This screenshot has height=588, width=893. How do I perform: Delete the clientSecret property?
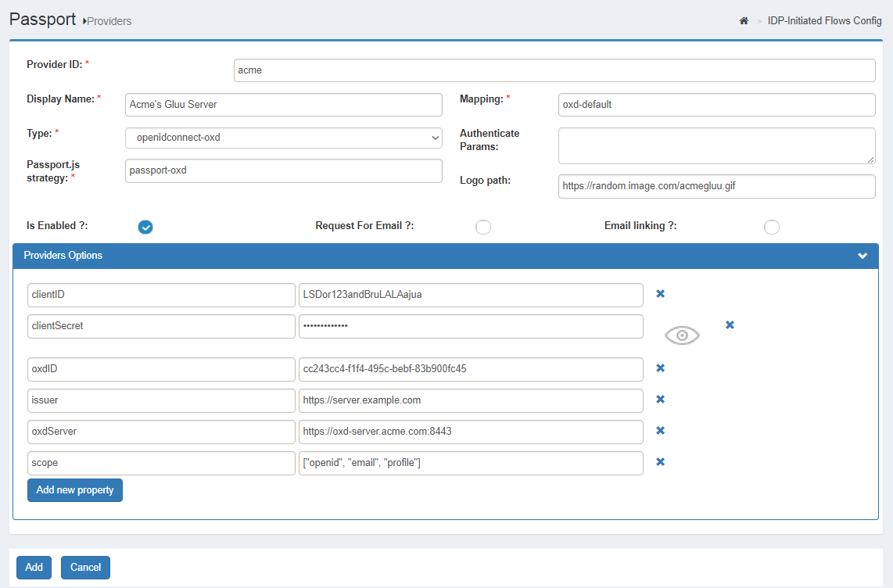(x=730, y=324)
